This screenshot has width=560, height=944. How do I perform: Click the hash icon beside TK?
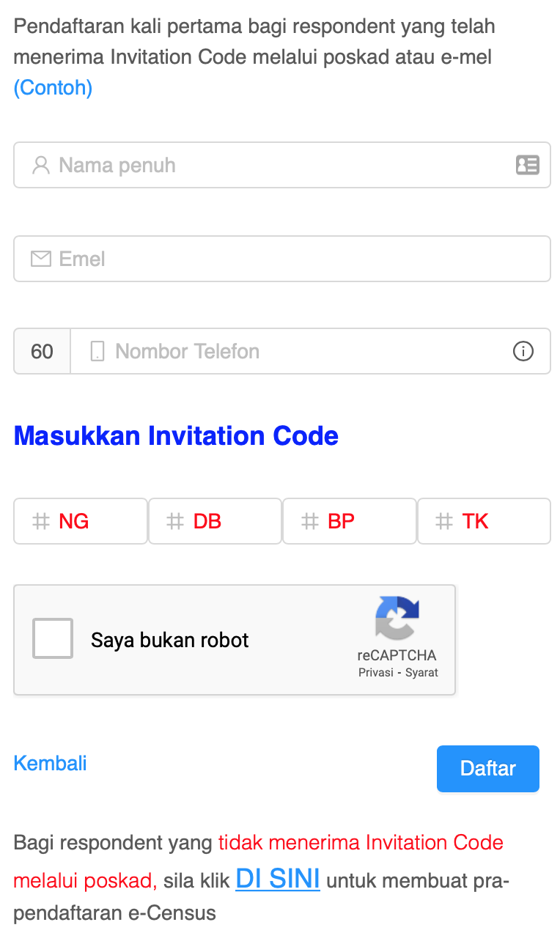[x=444, y=522]
